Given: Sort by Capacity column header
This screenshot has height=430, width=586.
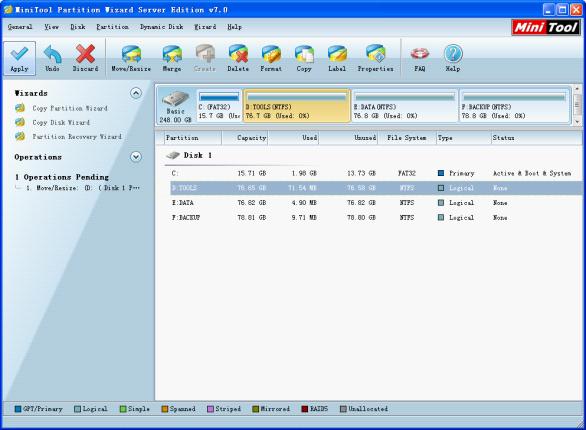Looking at the screenshot, I should click(245, 138).
